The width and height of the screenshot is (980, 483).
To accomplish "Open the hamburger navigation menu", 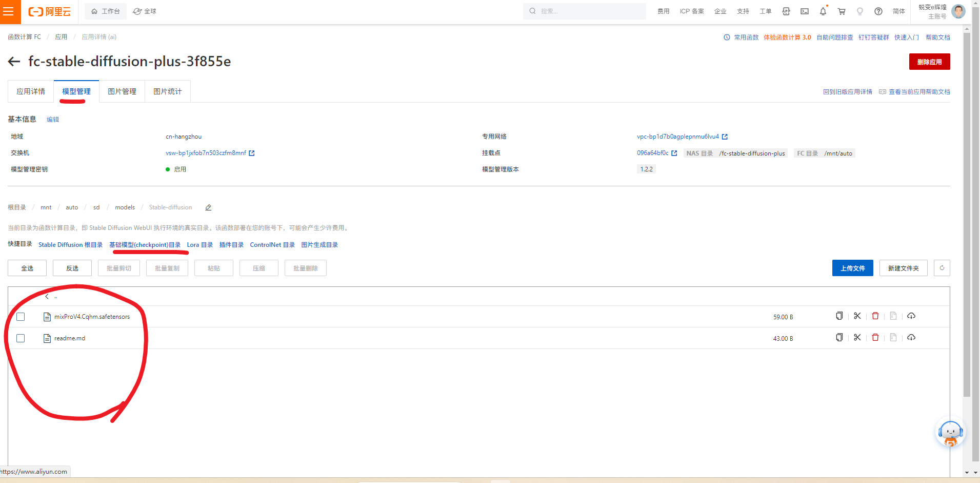I will (9, 11).
